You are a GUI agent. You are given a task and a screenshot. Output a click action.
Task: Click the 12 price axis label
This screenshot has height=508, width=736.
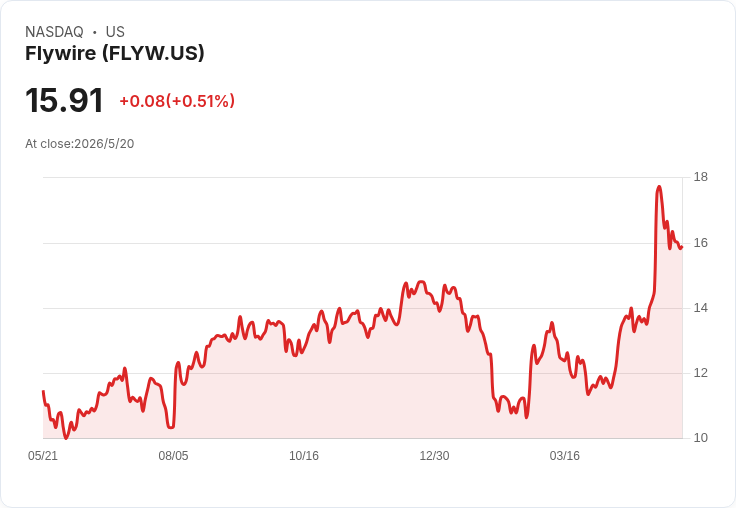(701, 373)
